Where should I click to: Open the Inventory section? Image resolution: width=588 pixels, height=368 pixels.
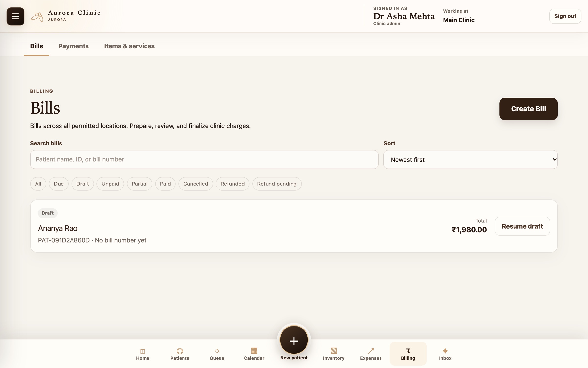[x=334, y=354]
